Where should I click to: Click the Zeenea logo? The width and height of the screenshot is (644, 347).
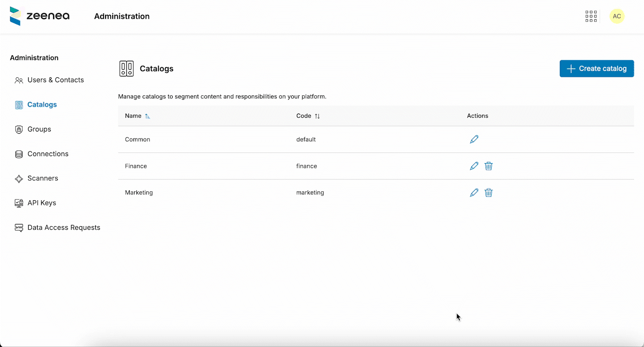39,16
